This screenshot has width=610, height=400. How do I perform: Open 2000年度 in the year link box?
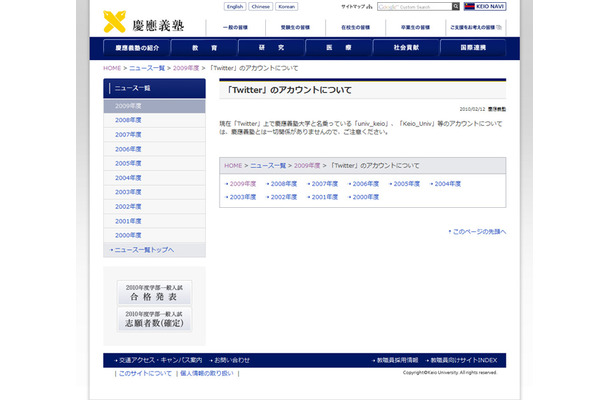[364, 197]
